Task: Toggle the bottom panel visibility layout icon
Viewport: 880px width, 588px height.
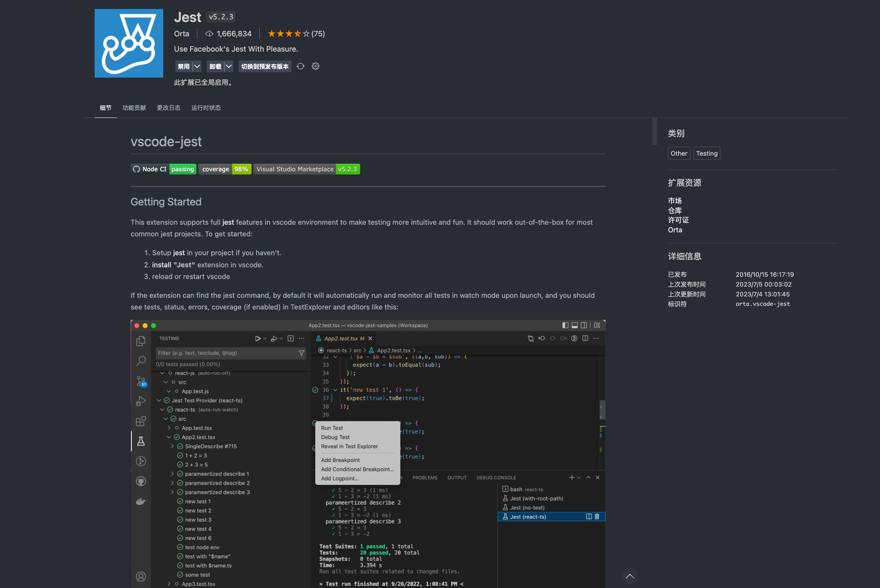Action: click(x=575, y=325)
